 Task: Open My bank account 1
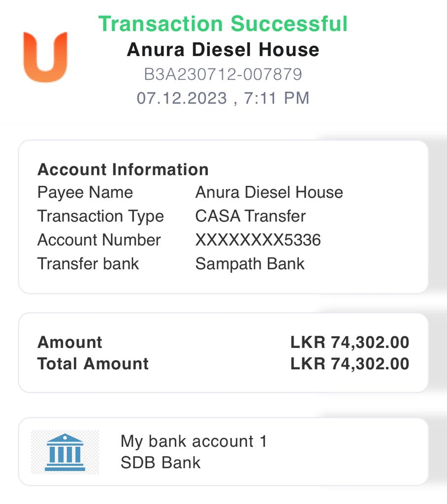pyautogui.click(x=193, y=441)
